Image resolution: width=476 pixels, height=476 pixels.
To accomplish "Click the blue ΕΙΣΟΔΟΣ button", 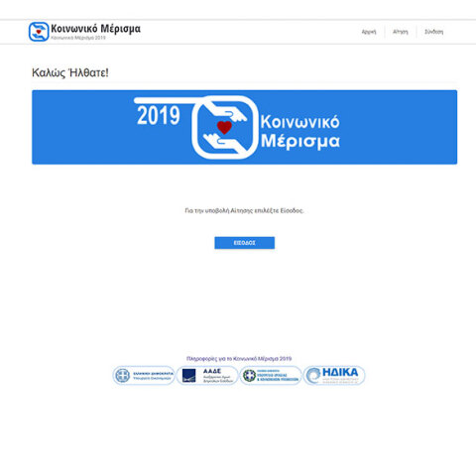I will coord(244,243).
